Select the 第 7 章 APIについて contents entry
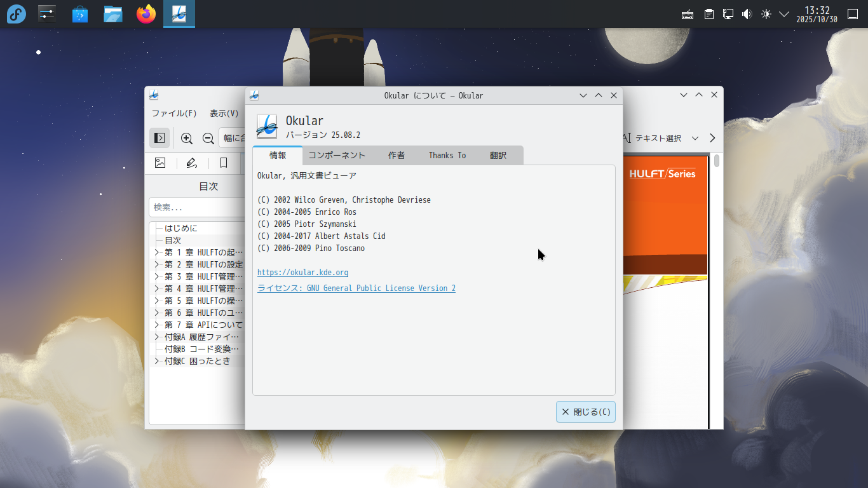The height and width of the screenshot is (488, 868). [204, 325]
